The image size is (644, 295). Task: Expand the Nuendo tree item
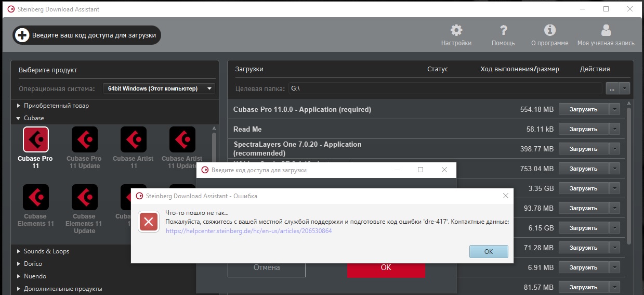19,276
